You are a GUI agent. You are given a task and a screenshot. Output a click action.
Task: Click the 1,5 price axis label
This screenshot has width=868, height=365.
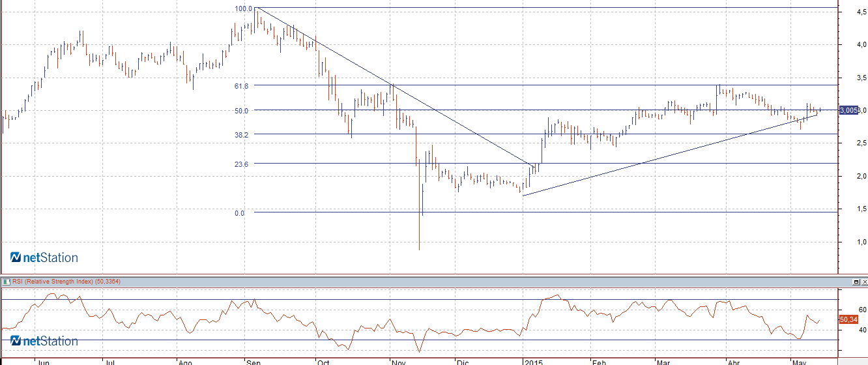coord(861,209)
